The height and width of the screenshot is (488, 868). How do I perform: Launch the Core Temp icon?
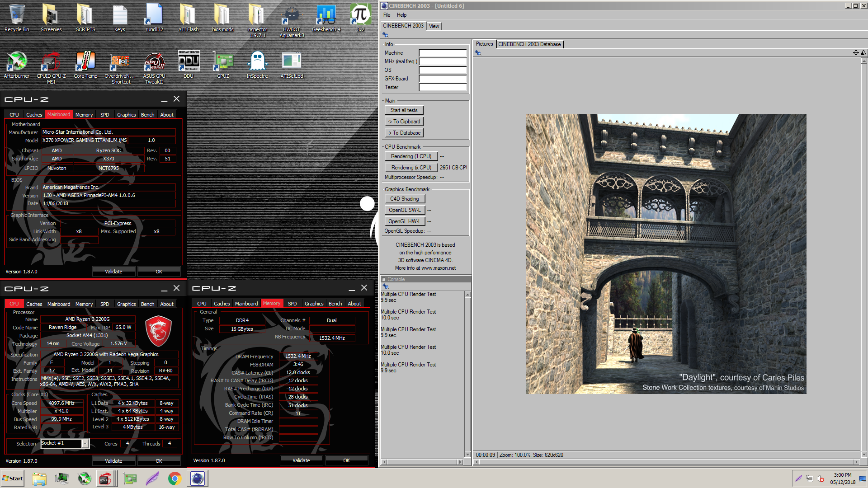pos(85,64)
